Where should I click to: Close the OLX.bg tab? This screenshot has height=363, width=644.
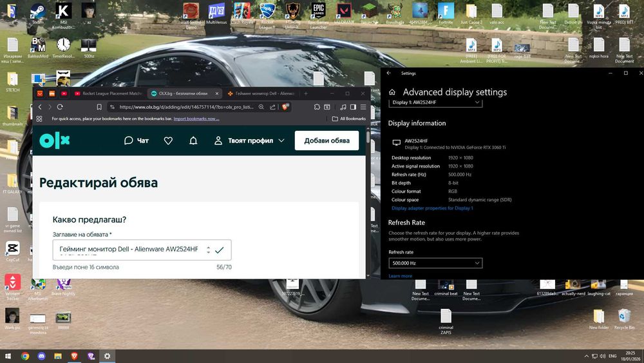(217, 93)
